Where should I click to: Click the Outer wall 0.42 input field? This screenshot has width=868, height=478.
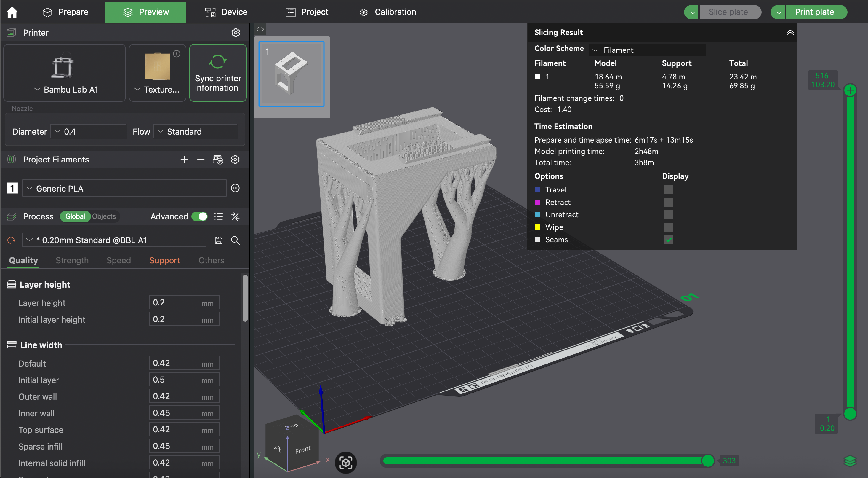tap(184, 396)
